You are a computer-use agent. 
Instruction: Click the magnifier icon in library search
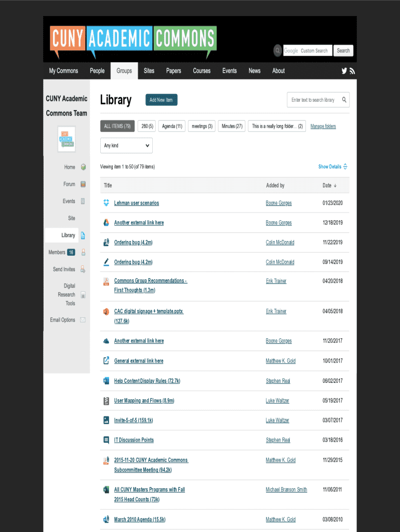(344, 100)
